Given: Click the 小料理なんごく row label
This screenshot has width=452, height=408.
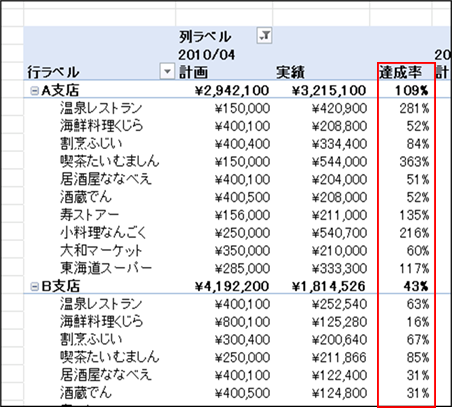Looking at the screenshot, I should [x=103, y=232].
